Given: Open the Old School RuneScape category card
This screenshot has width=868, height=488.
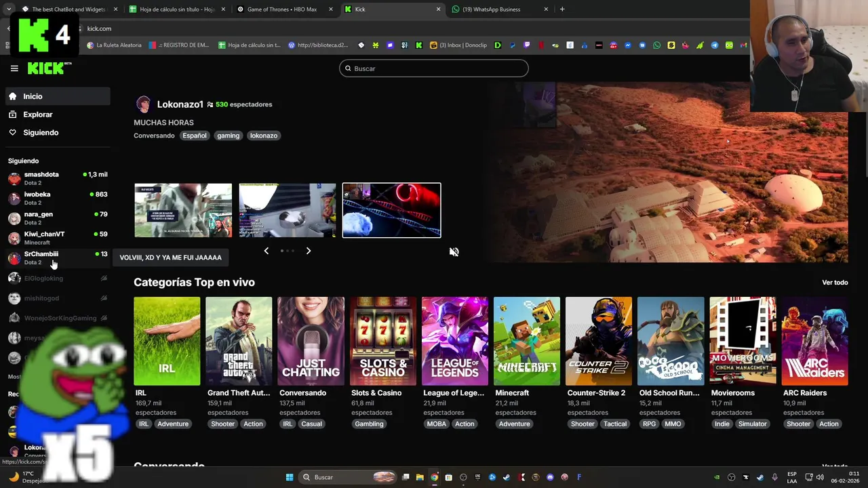Looking at the screenshot, I should pyautogui.click(x=671, y=341).
